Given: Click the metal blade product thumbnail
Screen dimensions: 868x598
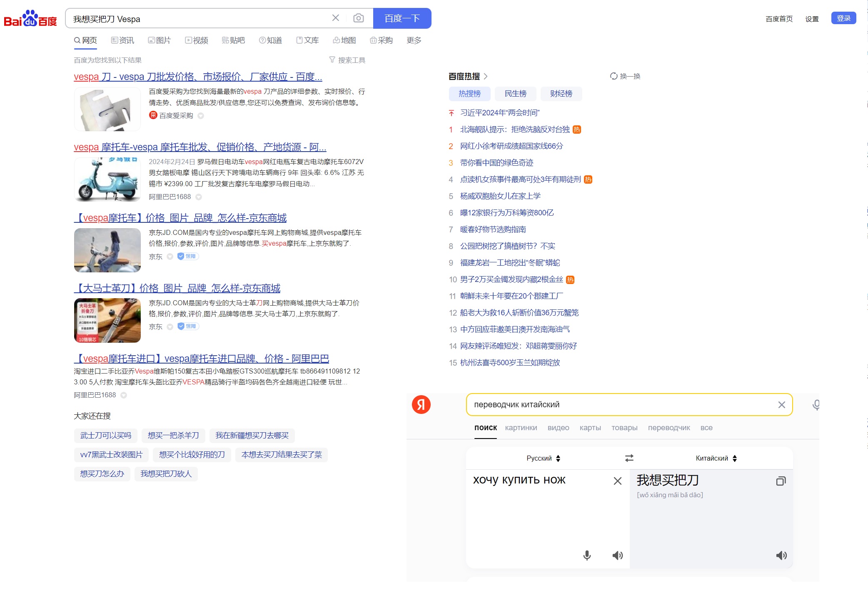Looking at the screenshot, I should pyautogui.click(x=107, y=109).
